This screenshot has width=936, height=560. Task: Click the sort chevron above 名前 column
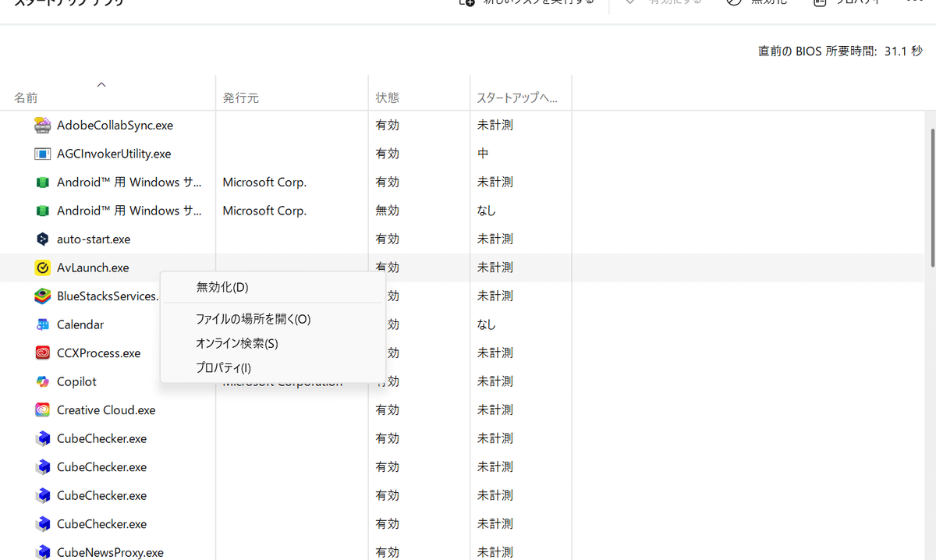click(x=101, y=83)
